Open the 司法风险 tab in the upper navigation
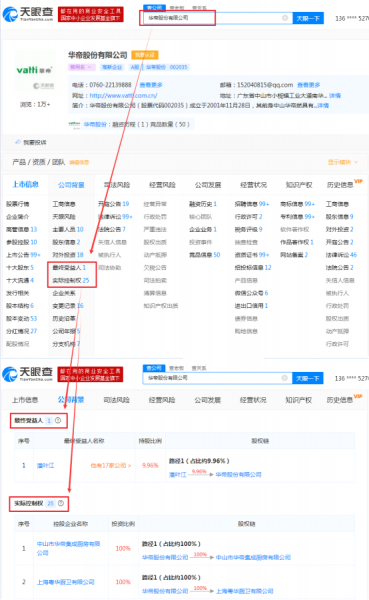This screenshot has height=600, width=369. pos(117,185)
